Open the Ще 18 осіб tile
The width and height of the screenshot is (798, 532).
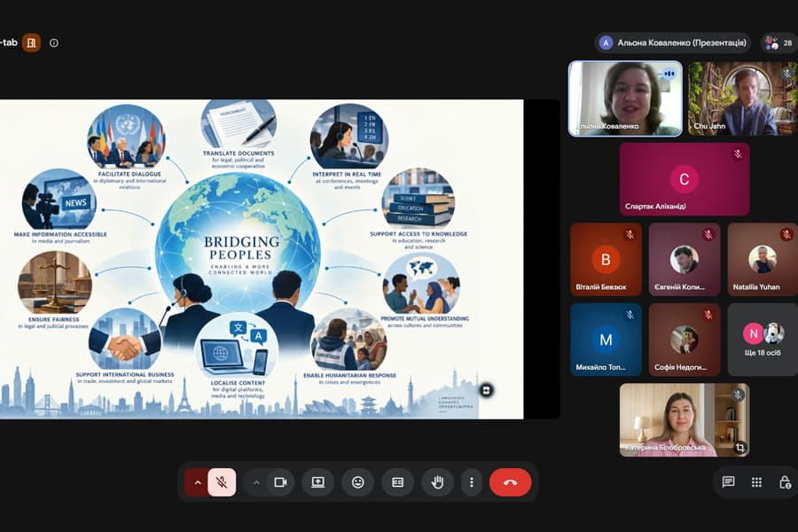pos(763,340)
